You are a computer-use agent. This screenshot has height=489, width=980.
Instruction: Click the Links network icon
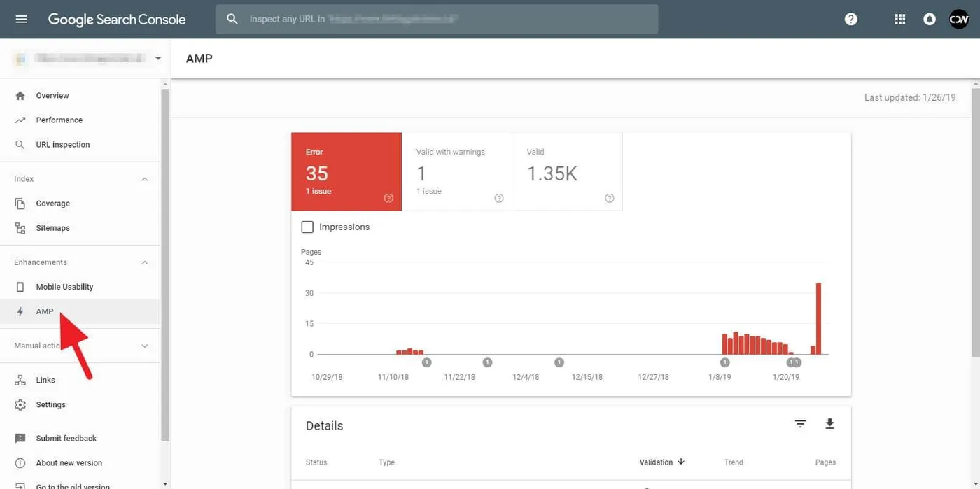pyautogui.click(x=20, y=380)
